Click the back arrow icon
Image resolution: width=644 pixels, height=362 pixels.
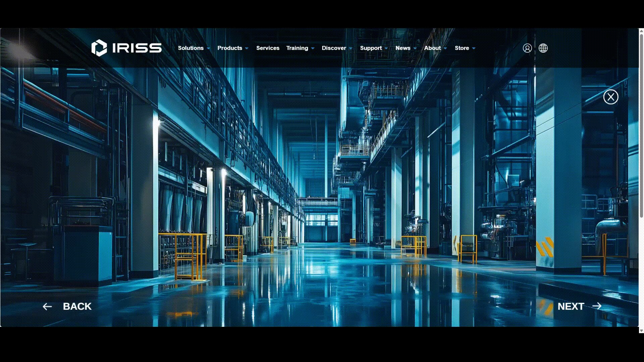coord(47,306)
